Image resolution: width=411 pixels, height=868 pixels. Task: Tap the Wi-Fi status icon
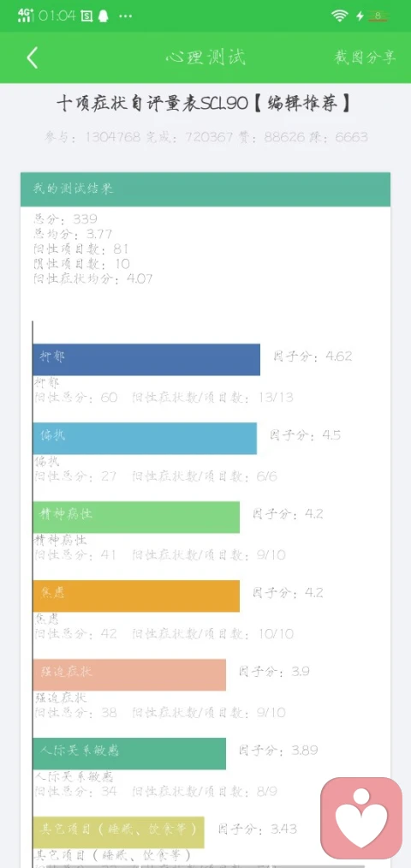click(x=340, y=15)
